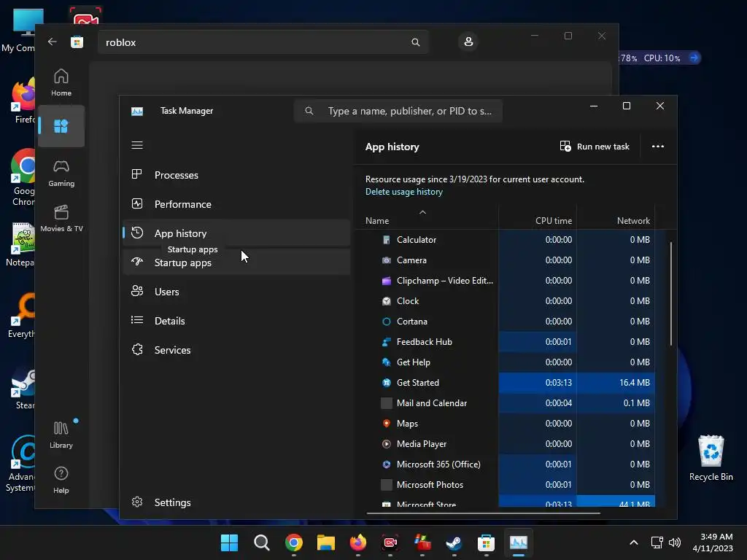
Task: Click the Windows Start button
Action: (x=230, y=542)
